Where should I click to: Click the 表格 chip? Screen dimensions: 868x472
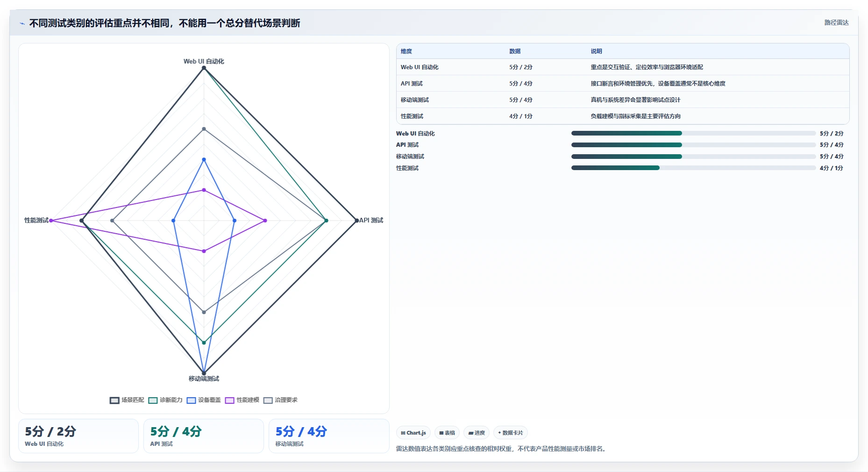pyautogui.click(x=447, y=433)
